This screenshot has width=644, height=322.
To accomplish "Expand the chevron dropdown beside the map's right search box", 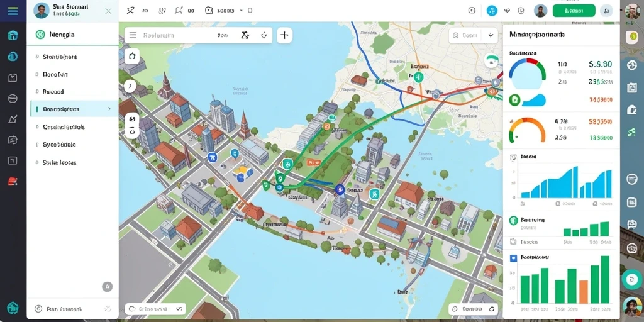I will click(x=491, y=35).
